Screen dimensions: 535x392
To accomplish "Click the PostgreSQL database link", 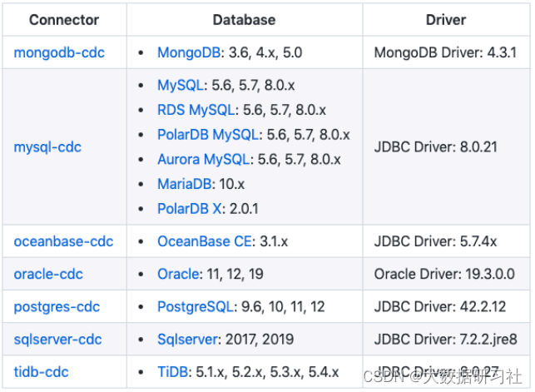I will 196,307.
